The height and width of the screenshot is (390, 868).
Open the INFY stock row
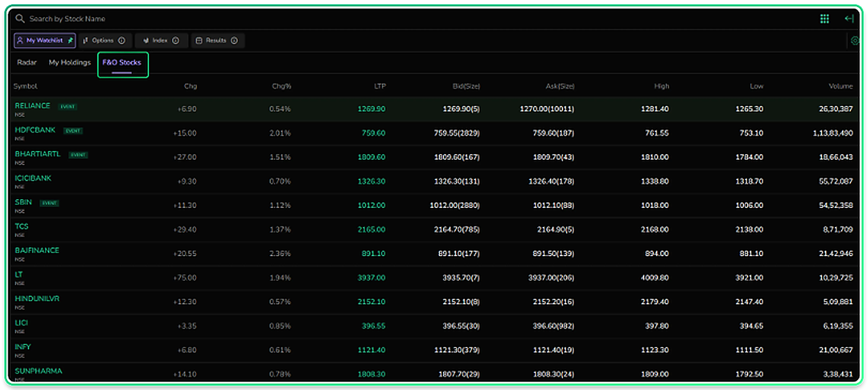click(x=434, y=350)
